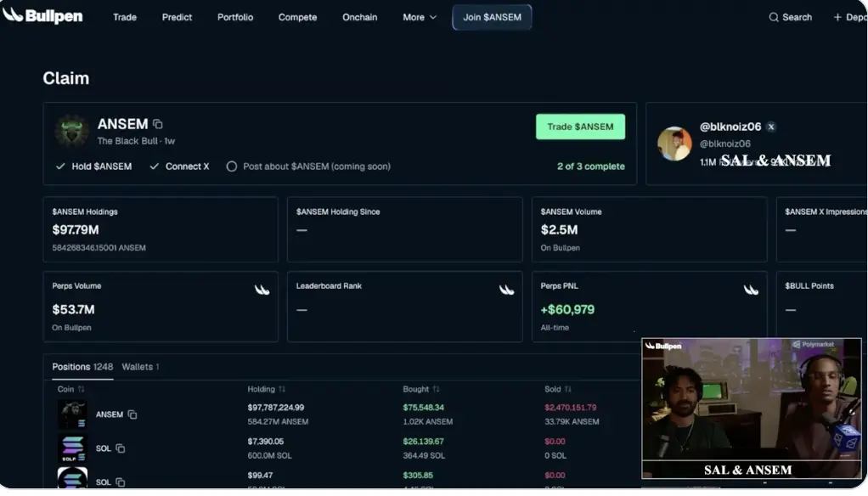868x496 pixels.
Task: Click the $97,787,224.99 holding cell
Action: point(276,408)
